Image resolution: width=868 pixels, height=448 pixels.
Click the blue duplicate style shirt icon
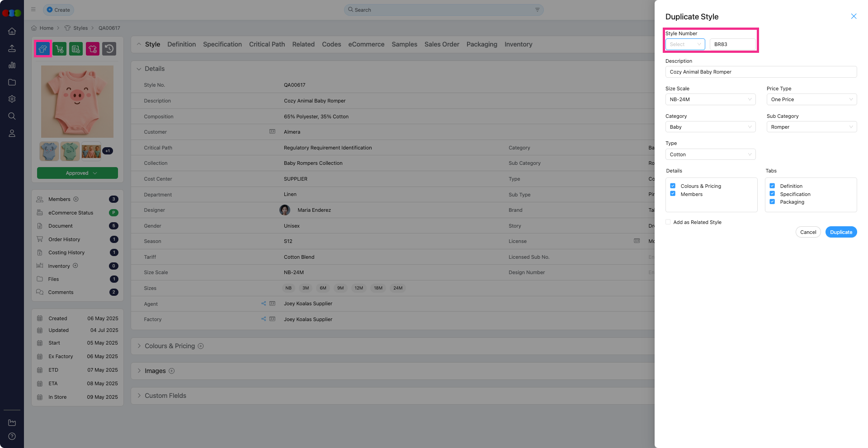pyautogui.click(x=43, y=49)
